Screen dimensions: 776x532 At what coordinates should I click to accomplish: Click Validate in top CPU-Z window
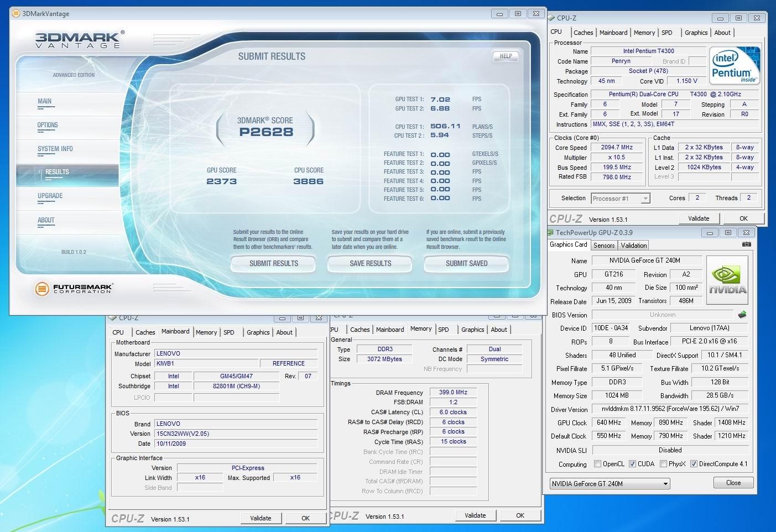699,218
